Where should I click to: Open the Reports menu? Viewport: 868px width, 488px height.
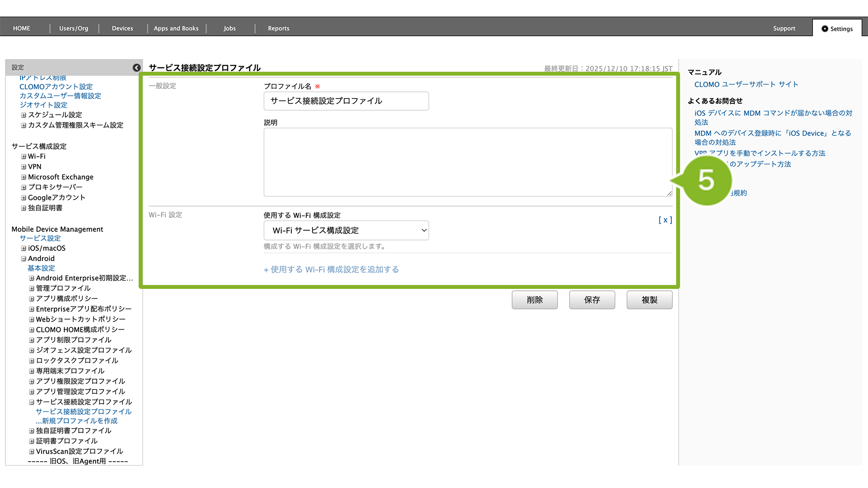pos(278,29)
